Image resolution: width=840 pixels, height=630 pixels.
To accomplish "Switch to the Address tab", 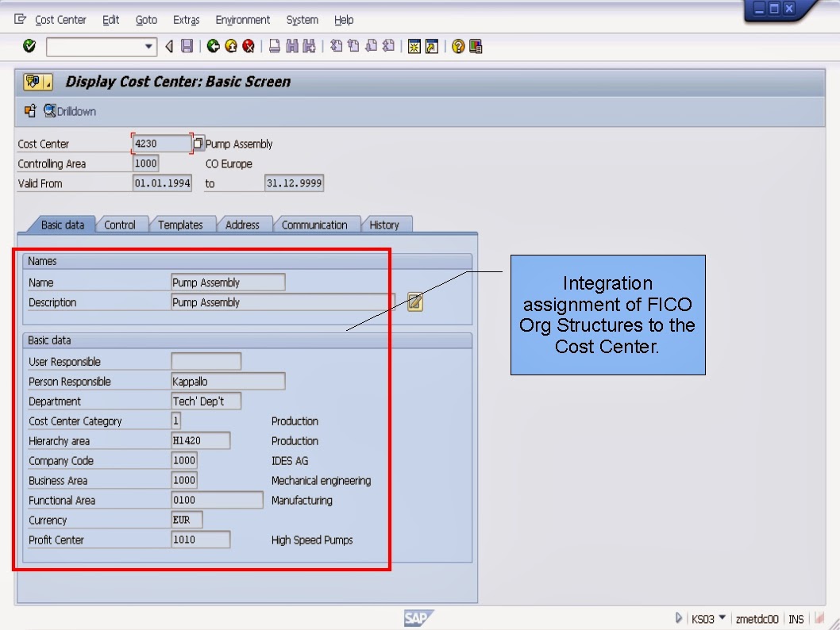I will point(242,225).
